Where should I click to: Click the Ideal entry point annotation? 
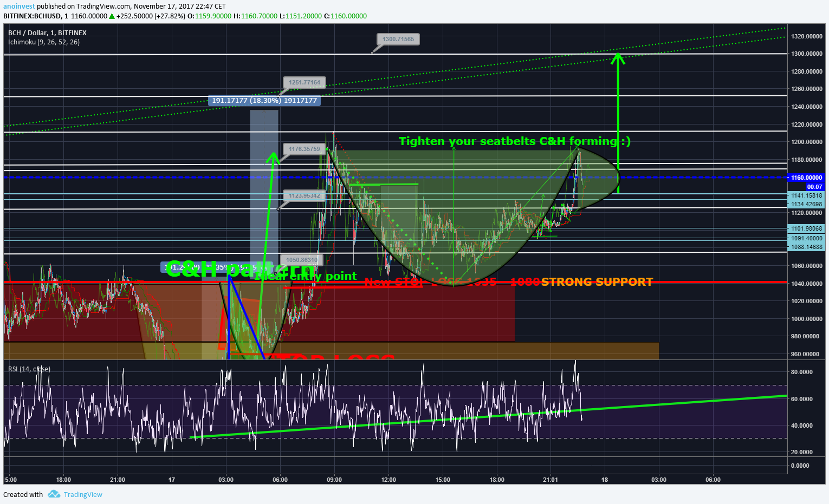pyautogui.click(x=306, y=276)
